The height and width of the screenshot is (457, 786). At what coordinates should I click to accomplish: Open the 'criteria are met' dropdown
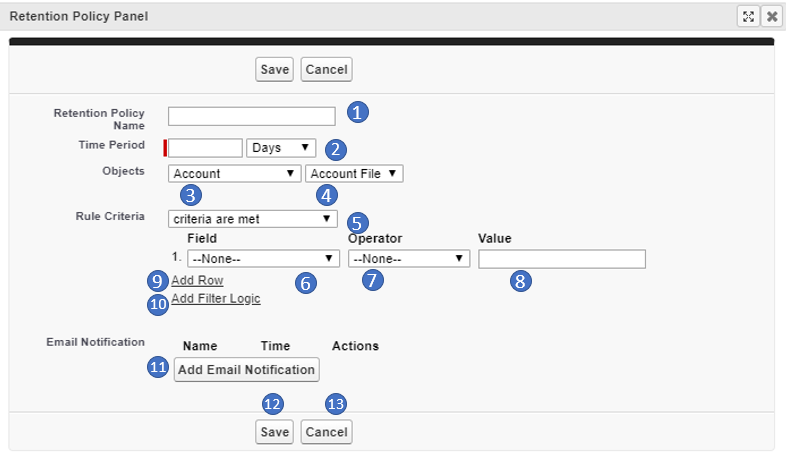click(x=252, y=218)
